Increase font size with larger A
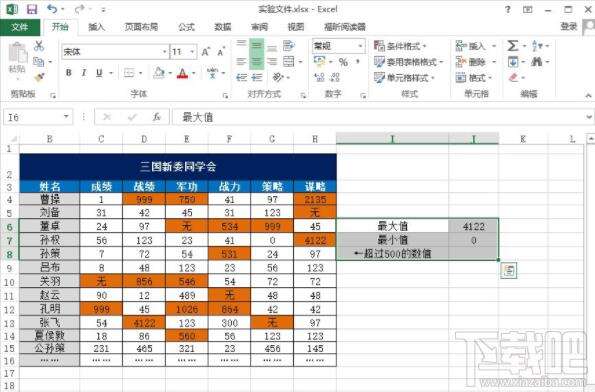The image size is (595, 392). 205,52
